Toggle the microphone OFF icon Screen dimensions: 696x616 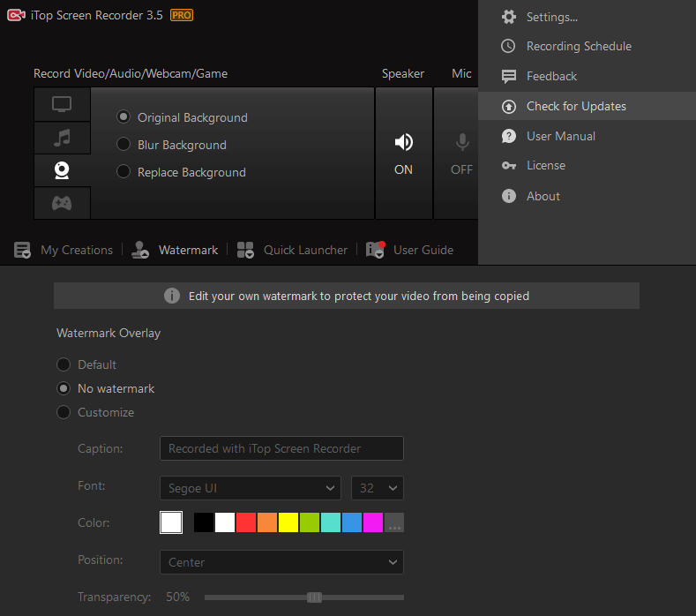click(x=462, y=142)
